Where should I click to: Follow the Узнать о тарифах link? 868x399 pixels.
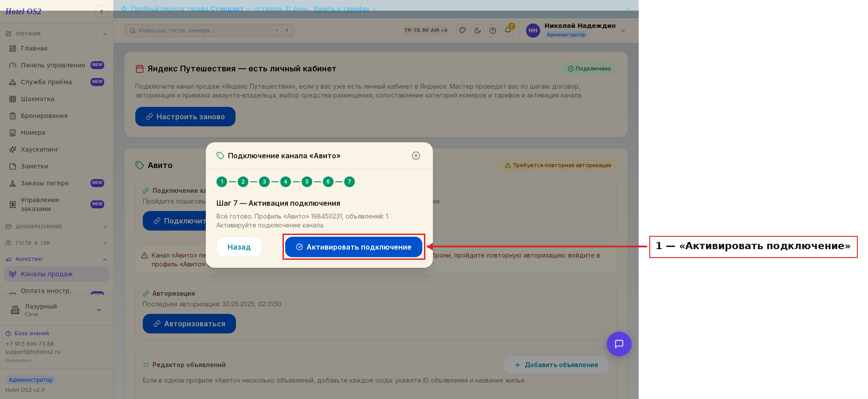pyautogui.click(x=342, y=9)
